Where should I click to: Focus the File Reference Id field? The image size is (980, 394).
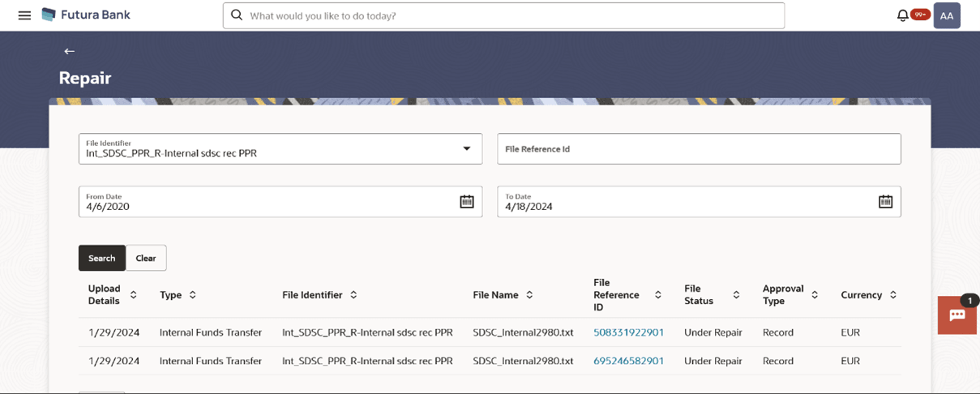pos(698,149)
